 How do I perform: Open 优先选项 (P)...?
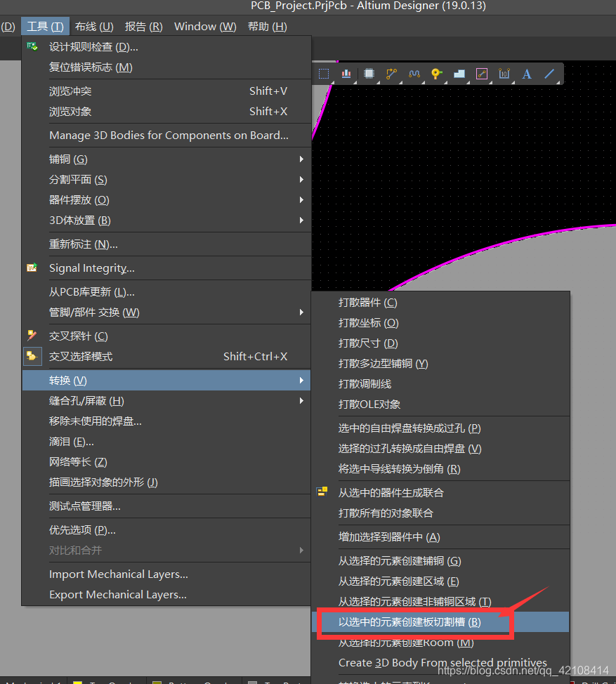tap(166, 530)
